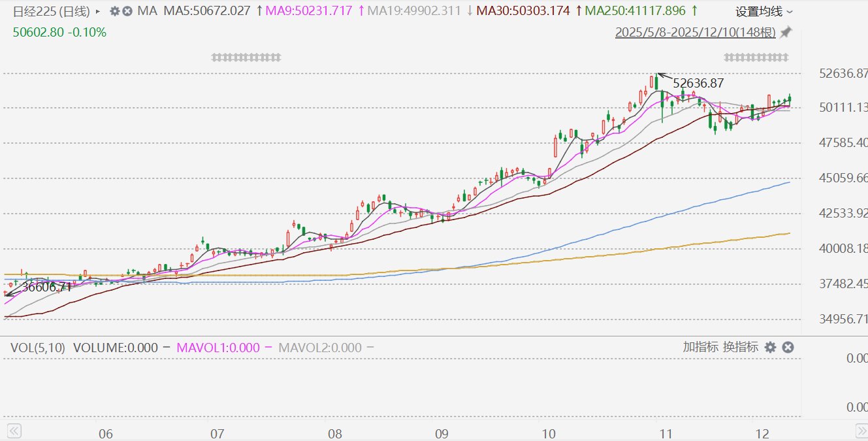Select the dark red MA30 label
The width and height of the screenshot is (868, 441).
click(523, 11)
